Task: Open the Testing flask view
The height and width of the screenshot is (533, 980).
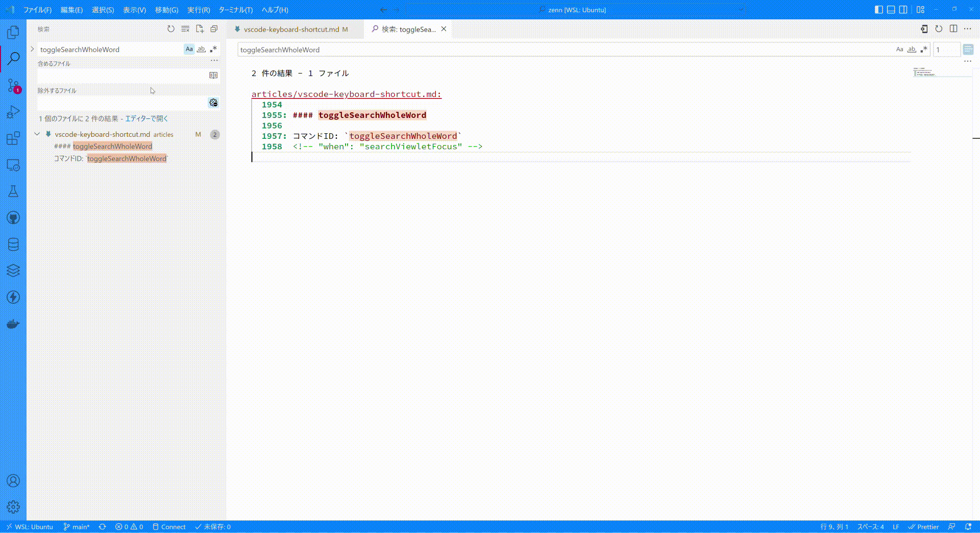Action: (13, 191)
